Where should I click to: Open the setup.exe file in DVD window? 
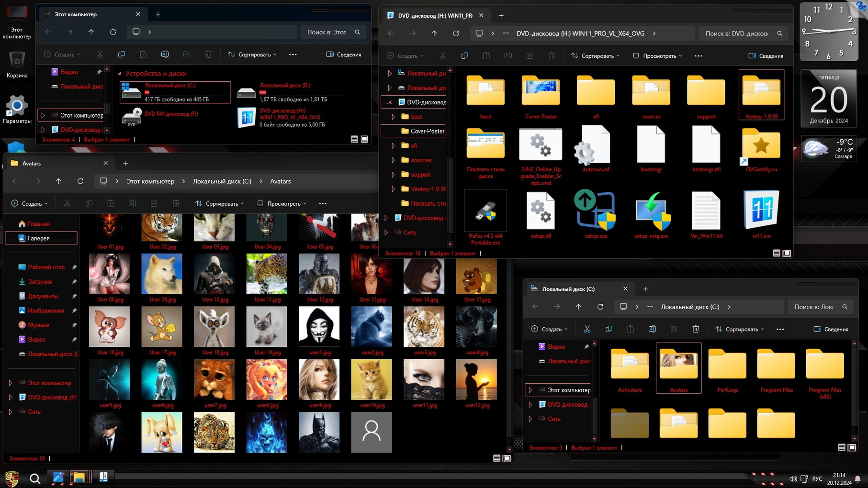(596, 213)
